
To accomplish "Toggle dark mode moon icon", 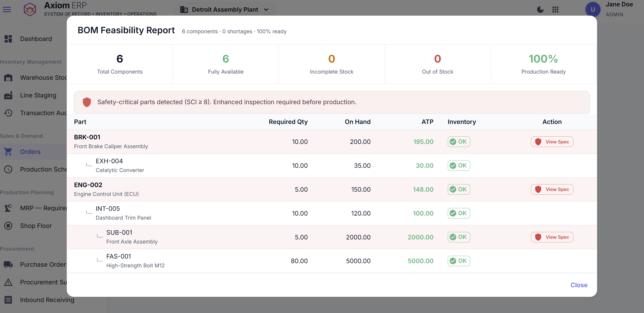I will coord(540,10).
